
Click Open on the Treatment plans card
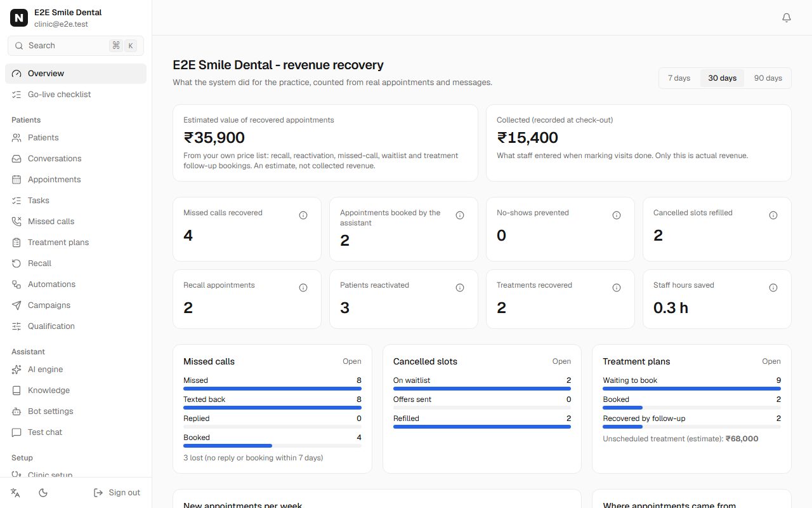coord(771,361)
